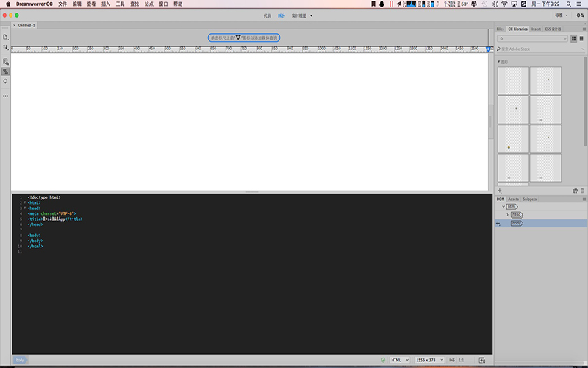Click the plus icon beside body node
Screen dimensions: 588x368
(498, 224)
